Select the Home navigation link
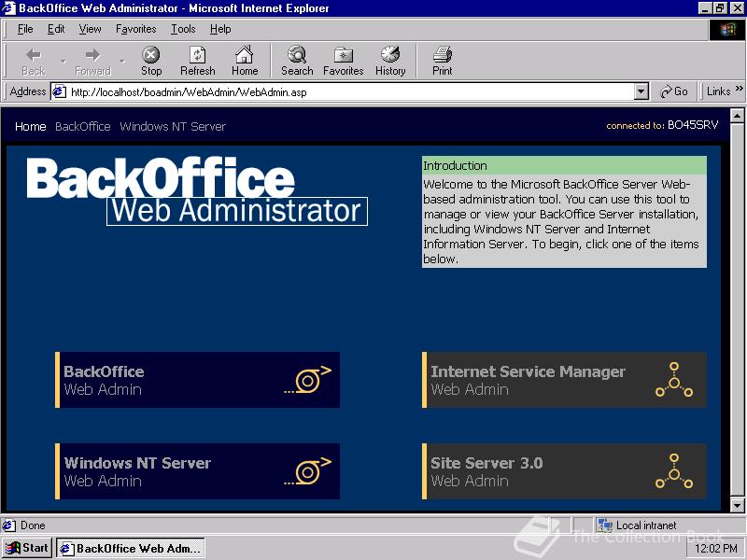747x560 pixels. [31, 126]
